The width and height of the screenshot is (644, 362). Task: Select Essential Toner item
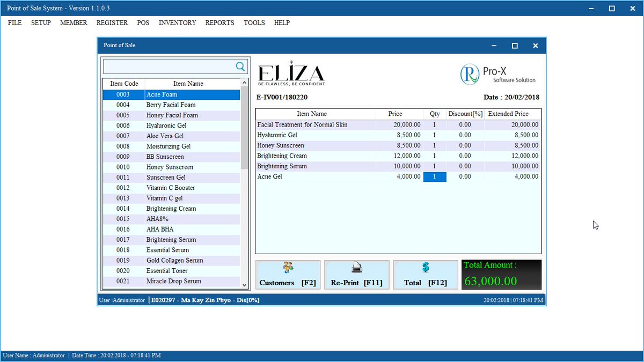[171, 271]
